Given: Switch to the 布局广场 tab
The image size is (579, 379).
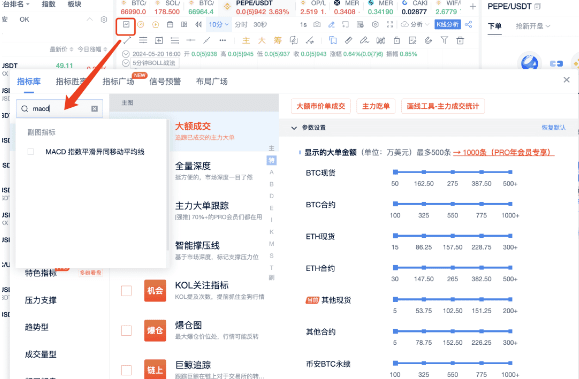Looking at the screenshot, I should (x=212, y=82).
